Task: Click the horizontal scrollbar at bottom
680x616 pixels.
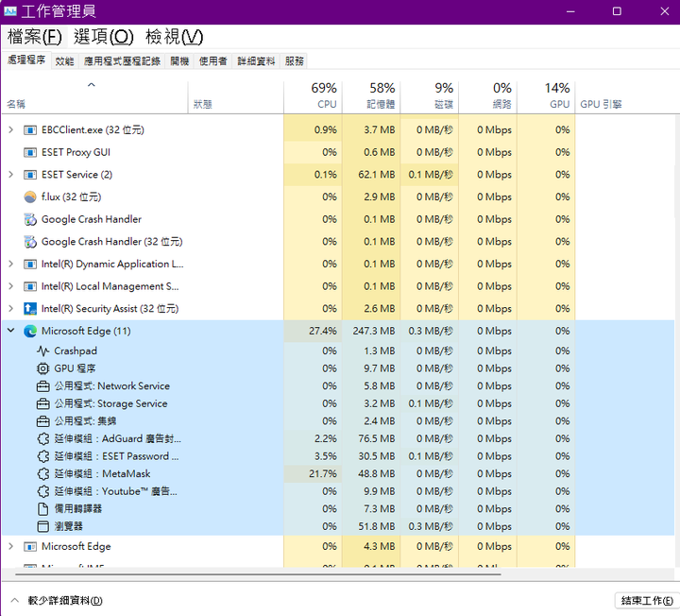Action: [258, 574]
